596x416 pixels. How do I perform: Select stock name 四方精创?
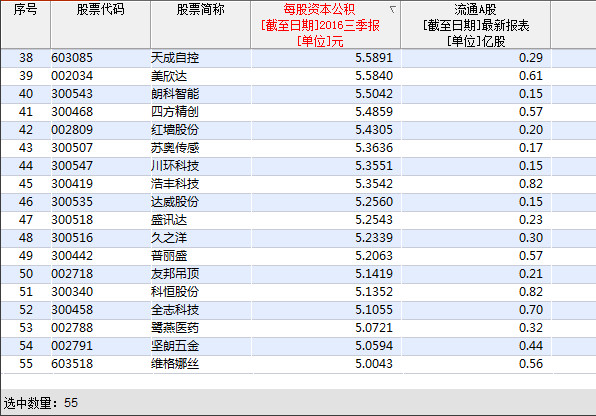coord(175,112)
